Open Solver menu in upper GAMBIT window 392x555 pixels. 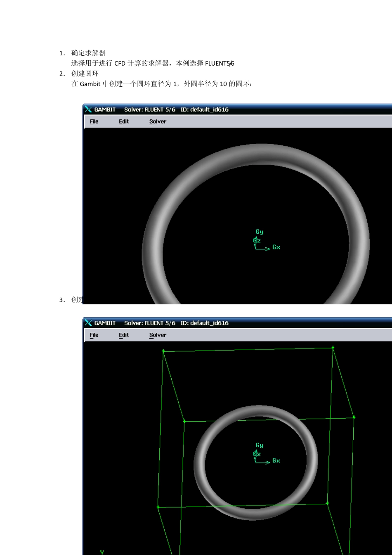pyautogui.click(x=158, y=121)
